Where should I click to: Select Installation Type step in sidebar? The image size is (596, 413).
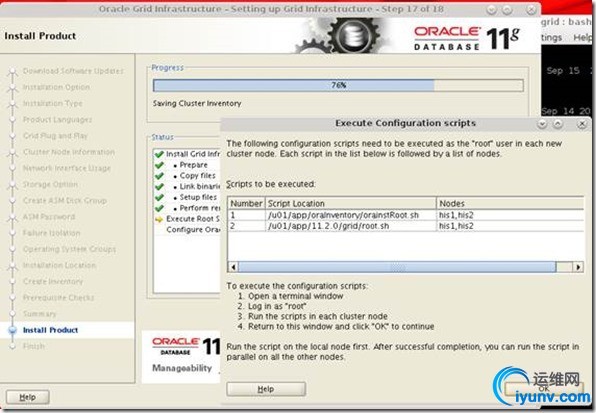click(x=52, y=103)
